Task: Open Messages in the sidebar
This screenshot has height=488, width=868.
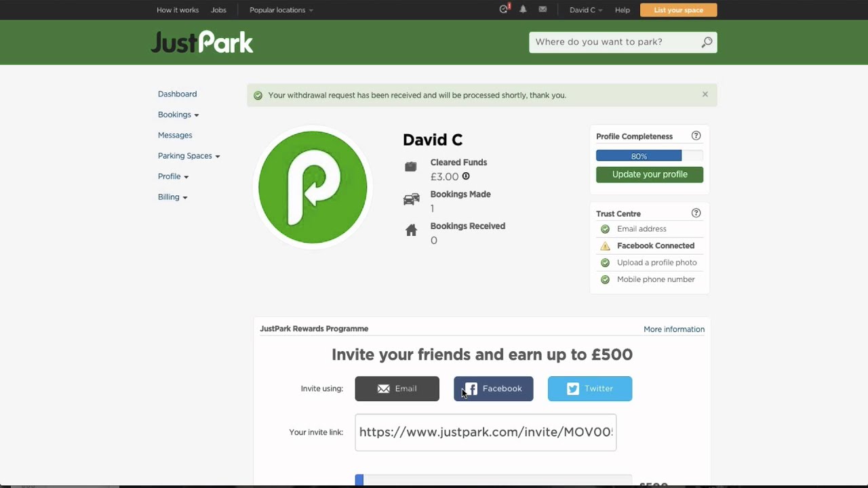Action: (175, 136)
